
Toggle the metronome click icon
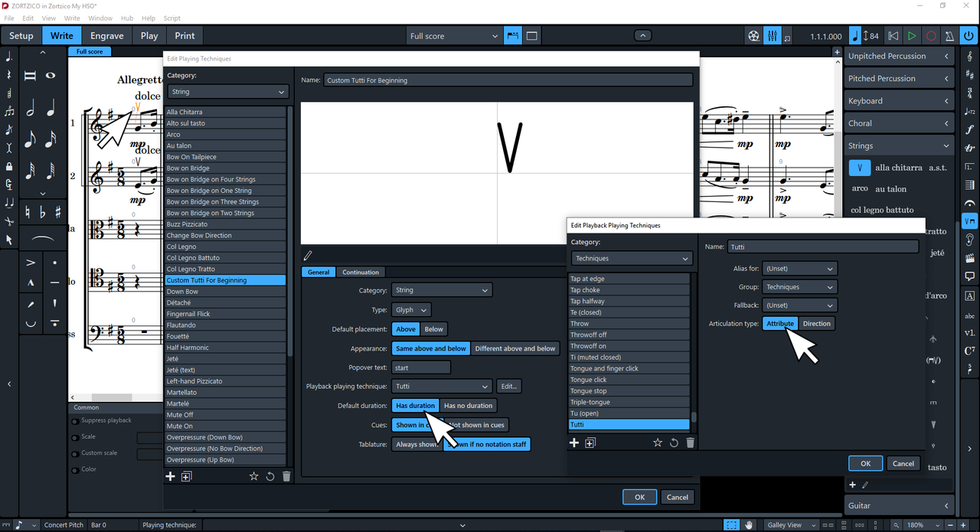coord(949,36)
